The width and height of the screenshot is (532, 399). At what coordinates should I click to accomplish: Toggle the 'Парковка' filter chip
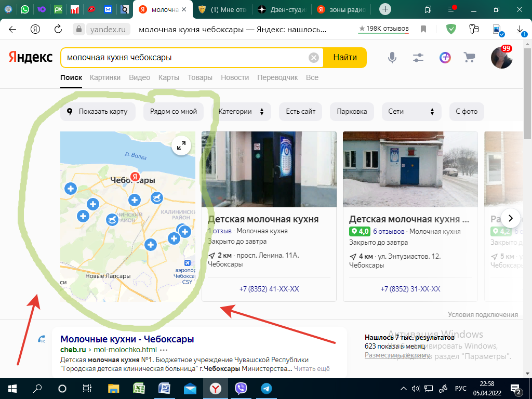352,112
